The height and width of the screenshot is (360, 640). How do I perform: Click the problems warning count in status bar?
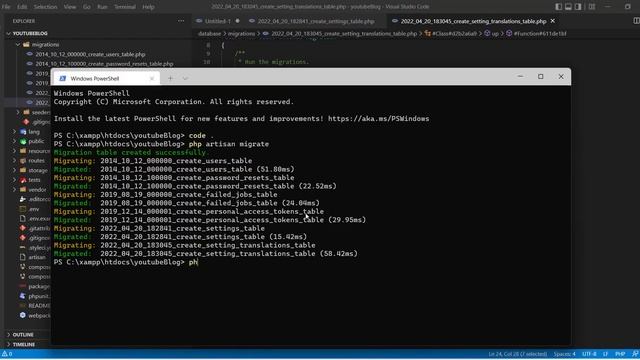[7, 354]
